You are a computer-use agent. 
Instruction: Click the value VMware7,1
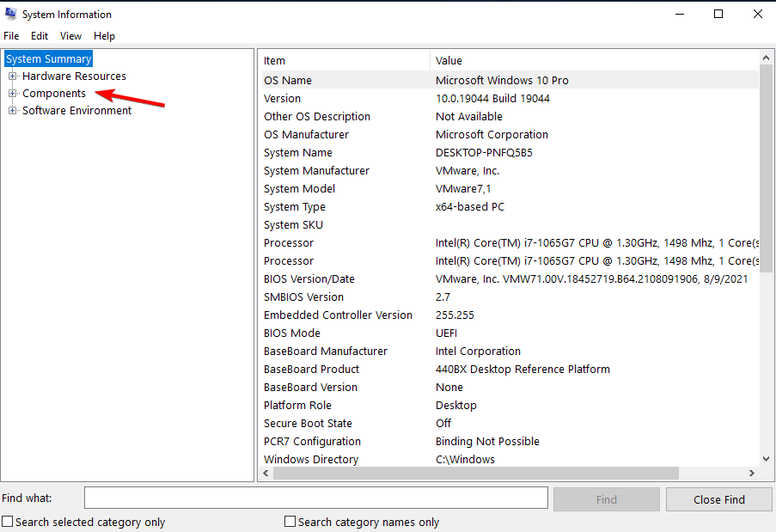[463, 188]
